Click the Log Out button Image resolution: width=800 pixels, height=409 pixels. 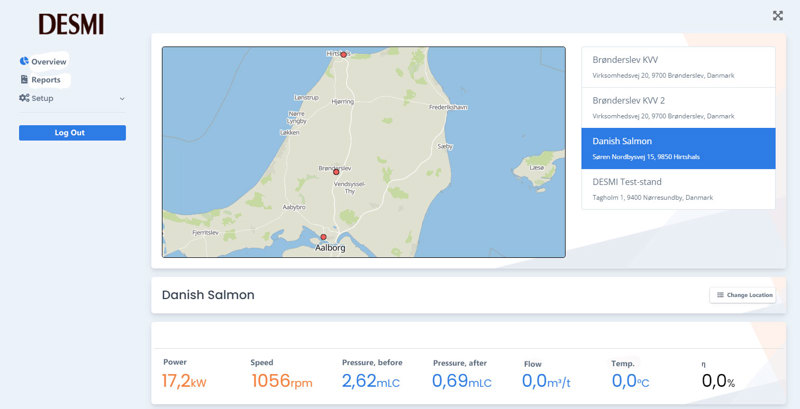pyautogui.click(x=72, y=133)
